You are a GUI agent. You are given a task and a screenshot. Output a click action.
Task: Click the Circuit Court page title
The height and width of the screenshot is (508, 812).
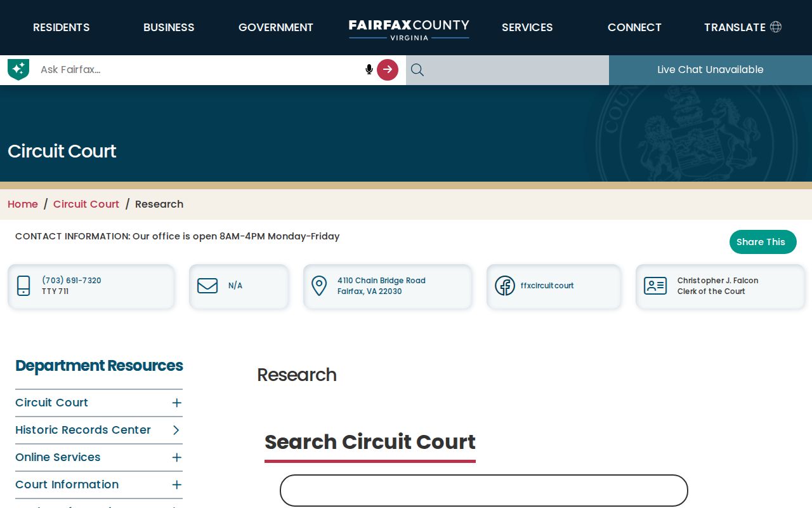coord(62,151)
